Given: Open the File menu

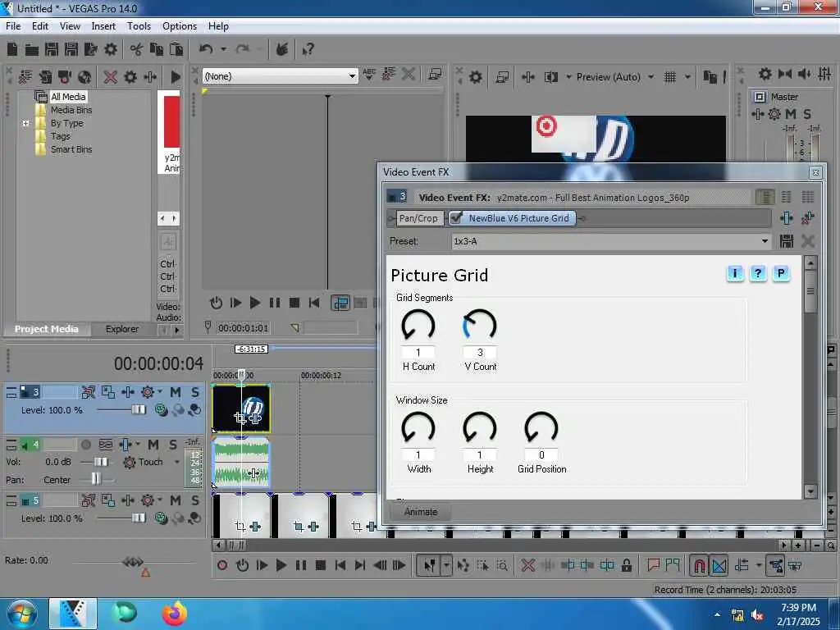Looking at the screenshot, I should (13, 26).
